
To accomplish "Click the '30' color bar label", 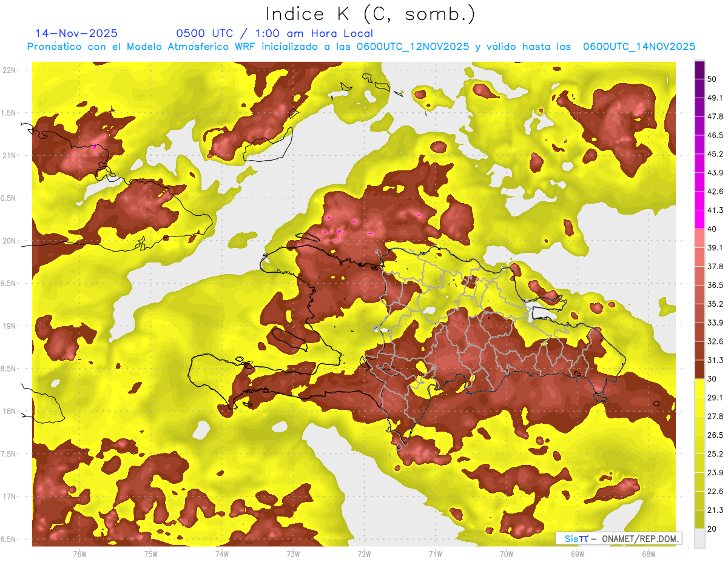I will (x=713, y=379).
